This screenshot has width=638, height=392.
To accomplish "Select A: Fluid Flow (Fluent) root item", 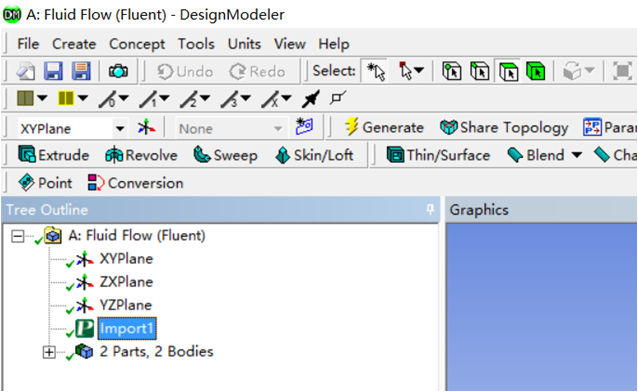I will coord(137,236).
